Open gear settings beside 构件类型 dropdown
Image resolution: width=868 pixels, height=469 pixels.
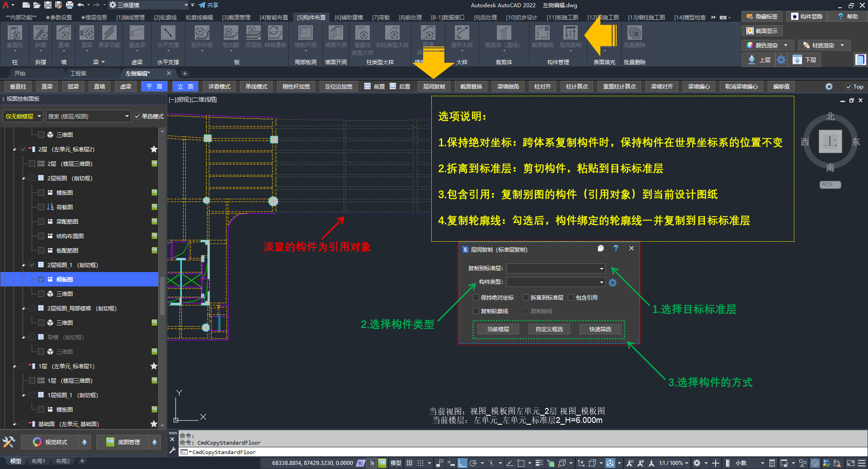point(613,282)
